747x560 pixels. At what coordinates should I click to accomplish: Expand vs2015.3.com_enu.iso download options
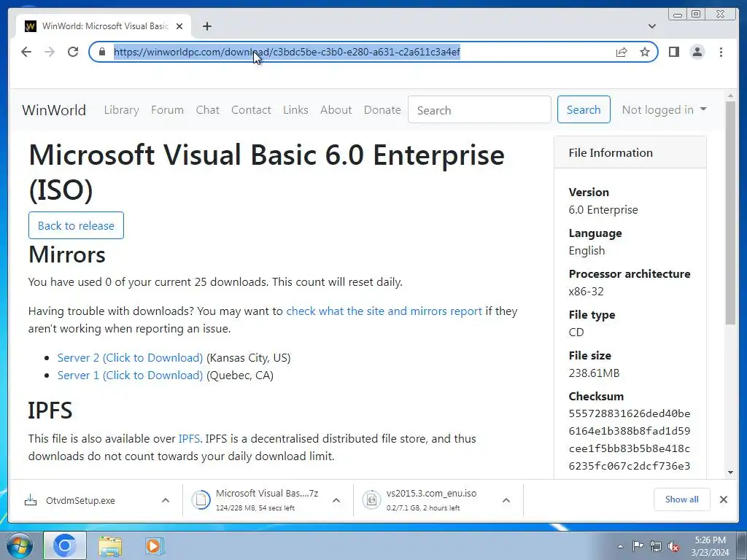point(506,500)
